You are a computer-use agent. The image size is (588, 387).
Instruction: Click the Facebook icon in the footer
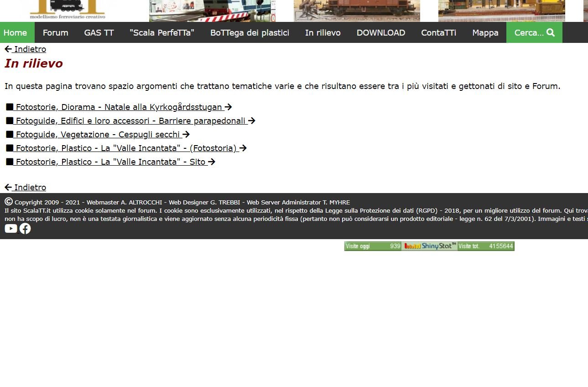pyautogui.click(x=25, y=229)
